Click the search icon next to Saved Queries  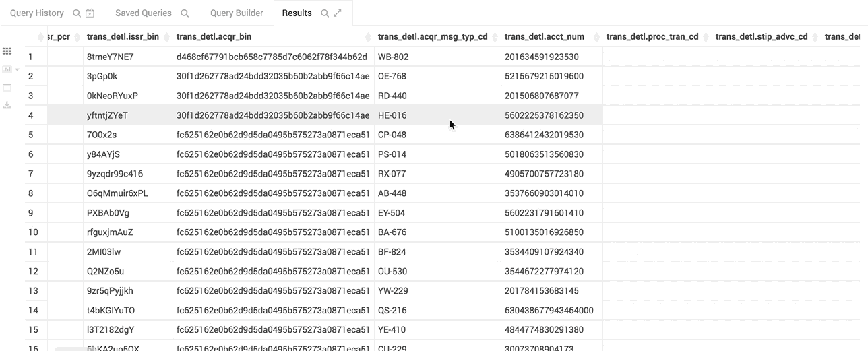coord(185,13)
